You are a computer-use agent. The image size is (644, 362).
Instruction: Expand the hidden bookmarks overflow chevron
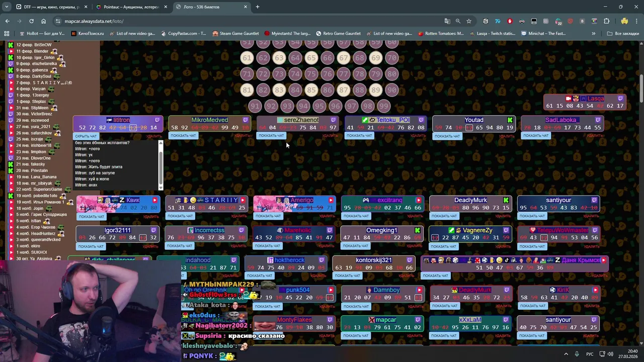click(x=593, y=34)
